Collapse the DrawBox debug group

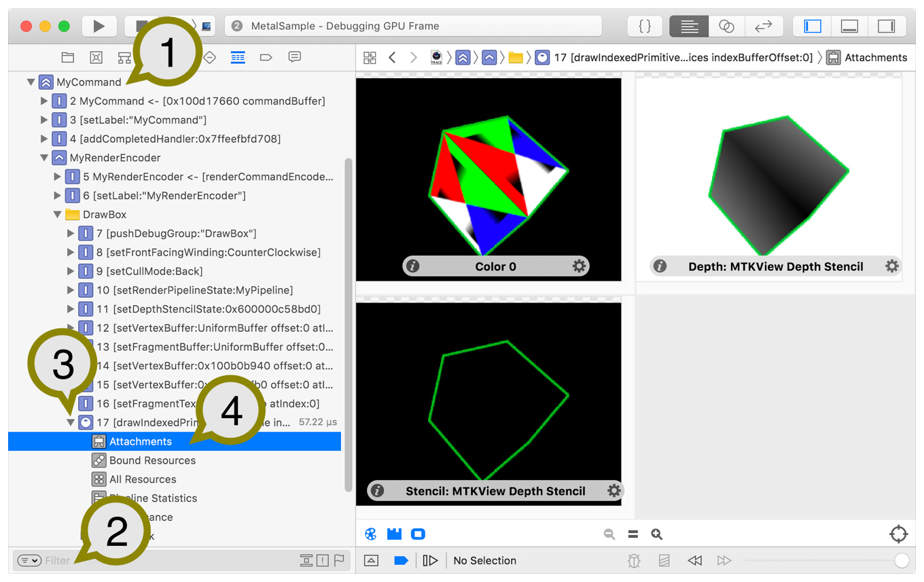click(x=58, y=215)
